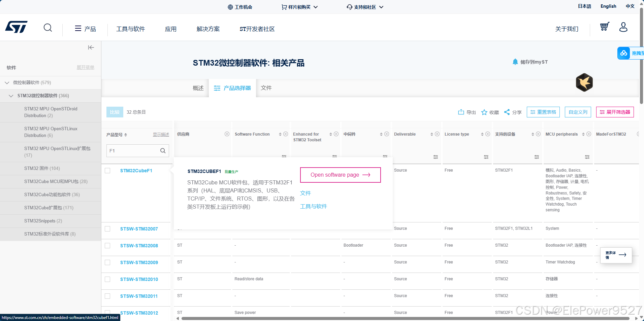The image size is (644, 321).
Task: Click the blue cloud drag widget icon
Action: tap(624, 53)
